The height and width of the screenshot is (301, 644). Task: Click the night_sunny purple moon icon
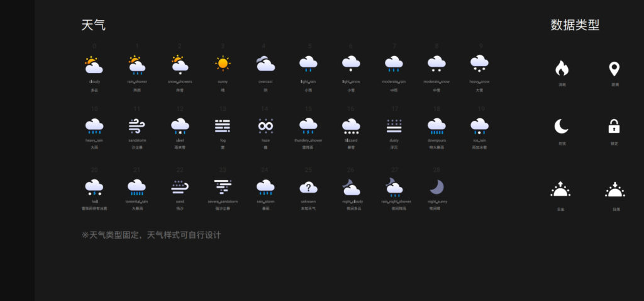436,187
